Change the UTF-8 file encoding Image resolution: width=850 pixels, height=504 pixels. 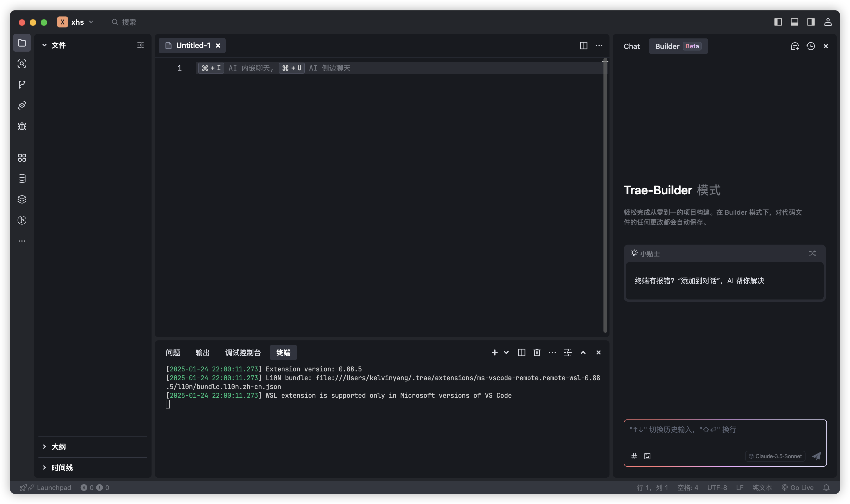pos(717,487)
